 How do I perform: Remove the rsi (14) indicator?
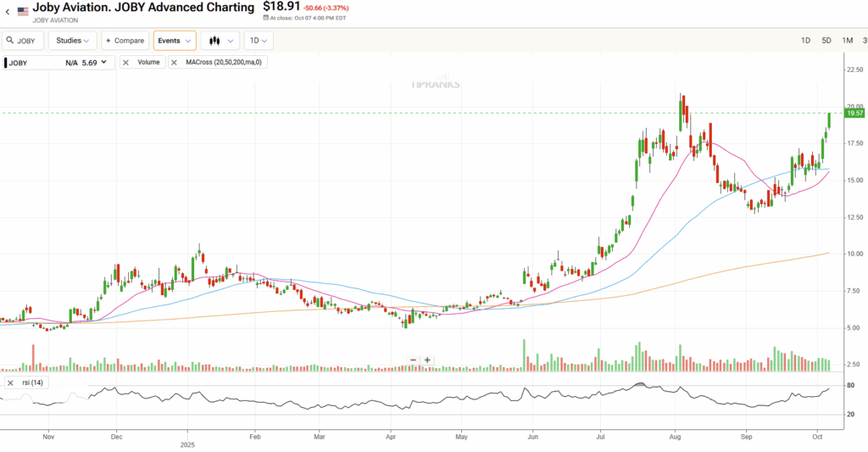click(10, 383)
